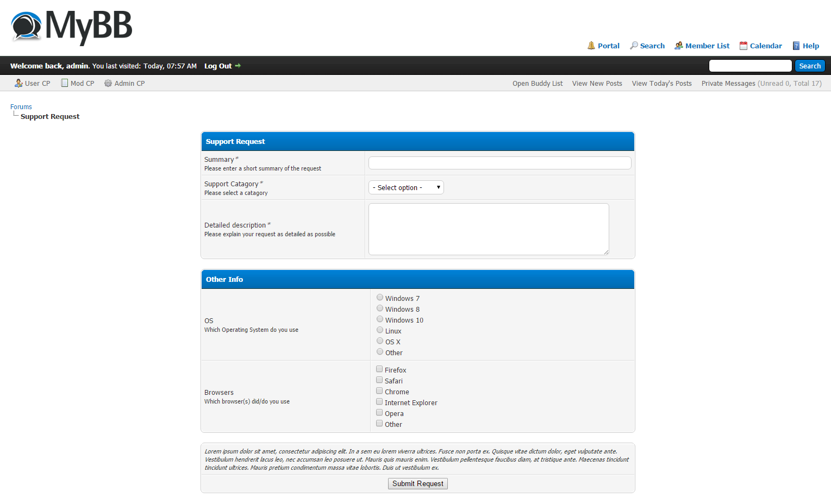Click the Log Out link
This screenshot has height=504, width=831.
(x=218, y=66)
